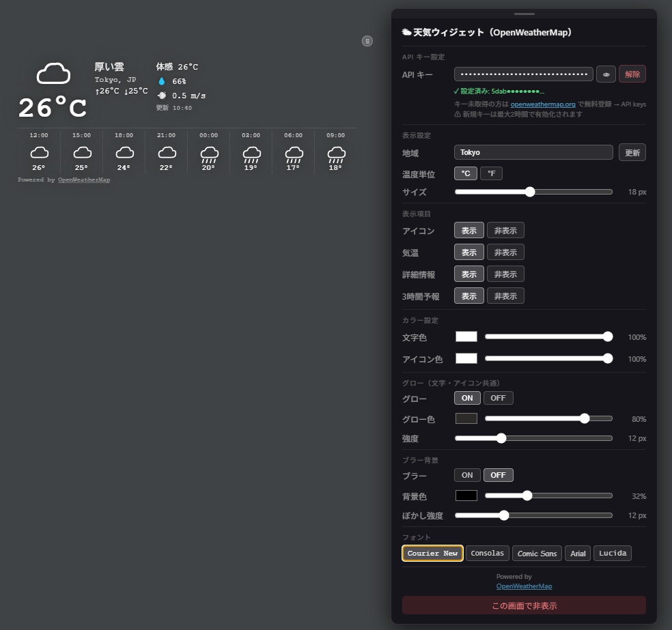Viewport: 672px width, 630px height.
Task: Open the 背景色 color swatch
Action: [466, 496]
